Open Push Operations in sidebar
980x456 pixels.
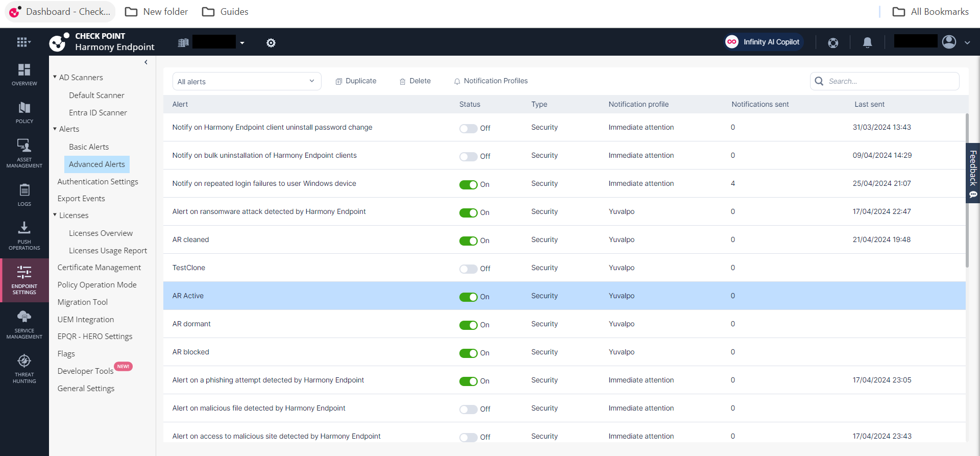coord(24,236)
